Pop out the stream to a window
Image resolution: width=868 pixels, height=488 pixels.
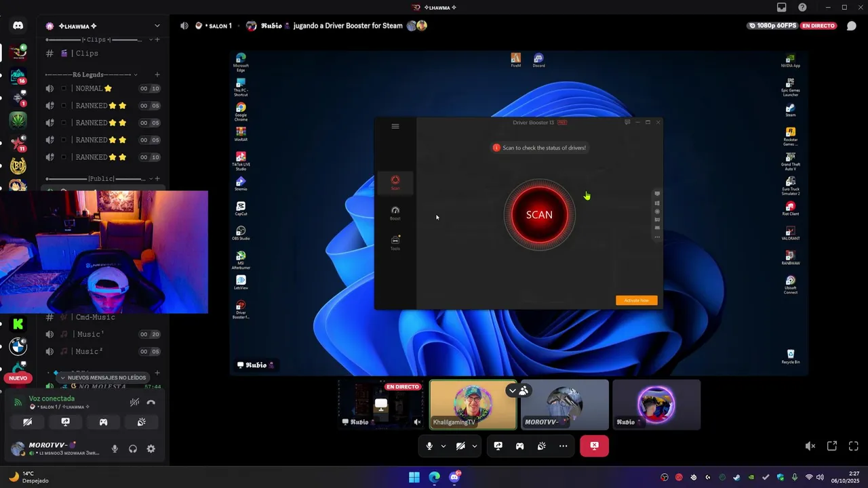point(831,446)
